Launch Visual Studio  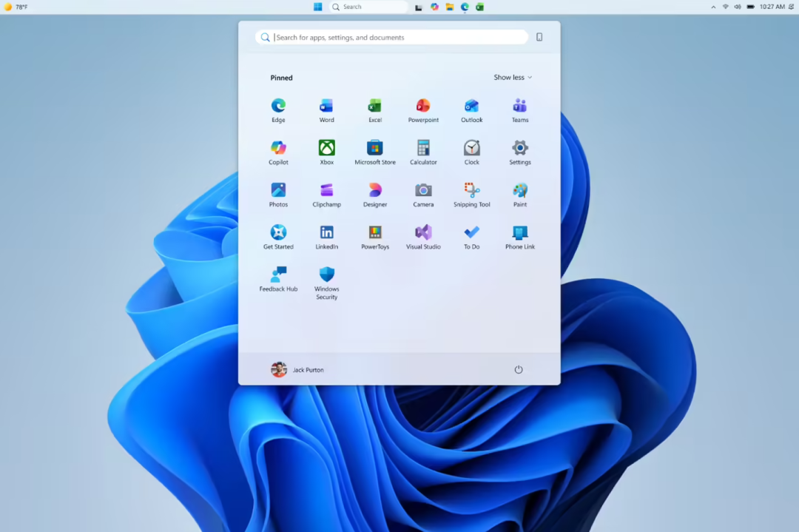click(423, 238)
